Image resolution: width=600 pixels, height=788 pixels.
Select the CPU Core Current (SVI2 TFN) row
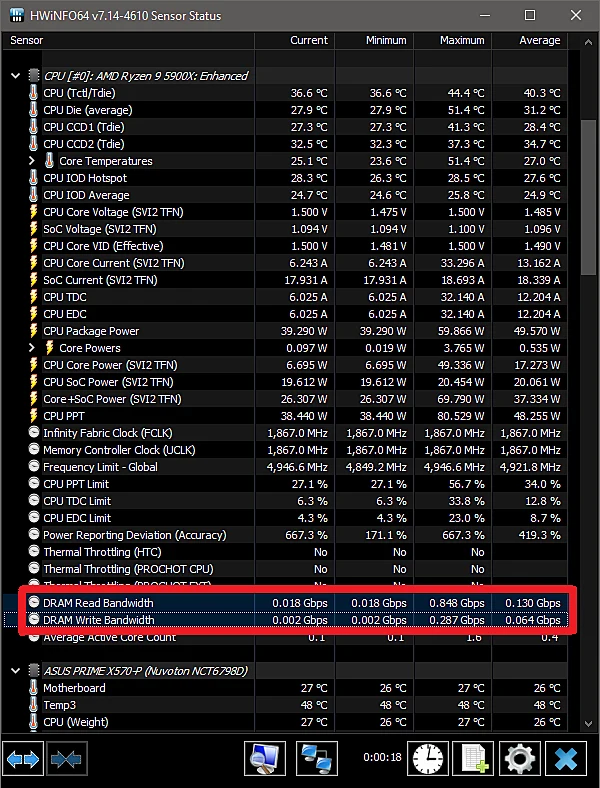click(285, 263)
